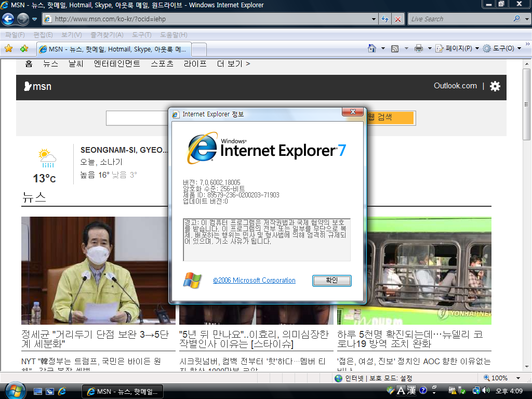Open the 엔터테인먼트 navigation link

click(117, 63)
